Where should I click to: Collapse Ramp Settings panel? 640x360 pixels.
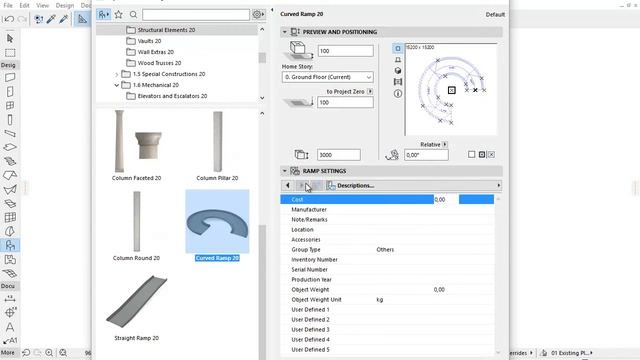point(284,171)
